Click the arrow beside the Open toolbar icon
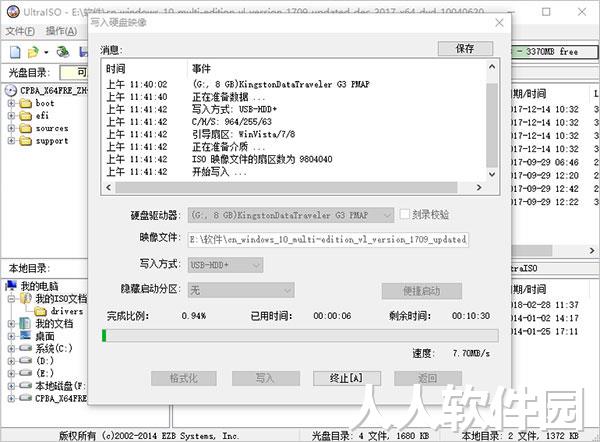Viewport: 600px width, 442px height. tap(46, 52)
